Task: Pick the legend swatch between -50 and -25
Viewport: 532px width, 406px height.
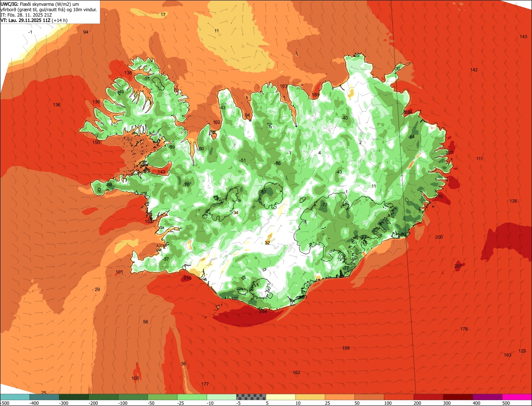Action: click(x=163, y=396)
